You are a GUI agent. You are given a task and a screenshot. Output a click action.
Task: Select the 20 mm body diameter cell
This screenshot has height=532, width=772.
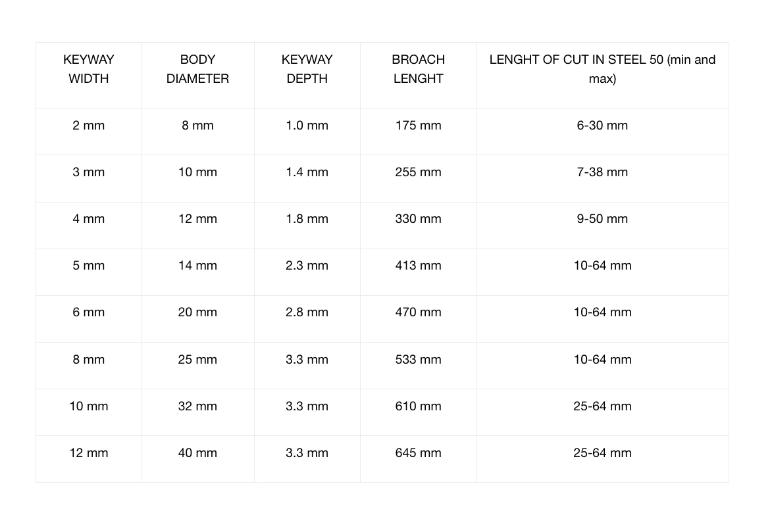point(197,312)
